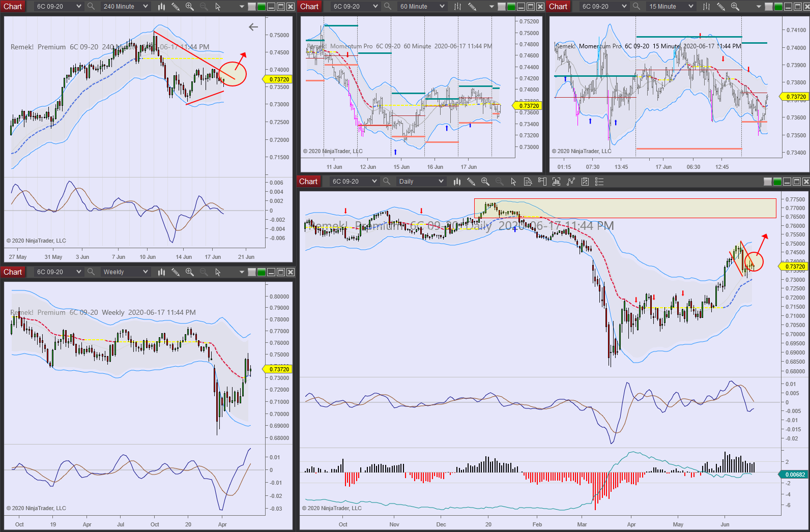Open indicators dialog in Daily chart
Screen dimensions: 810x532
click(x=556, y=182)
